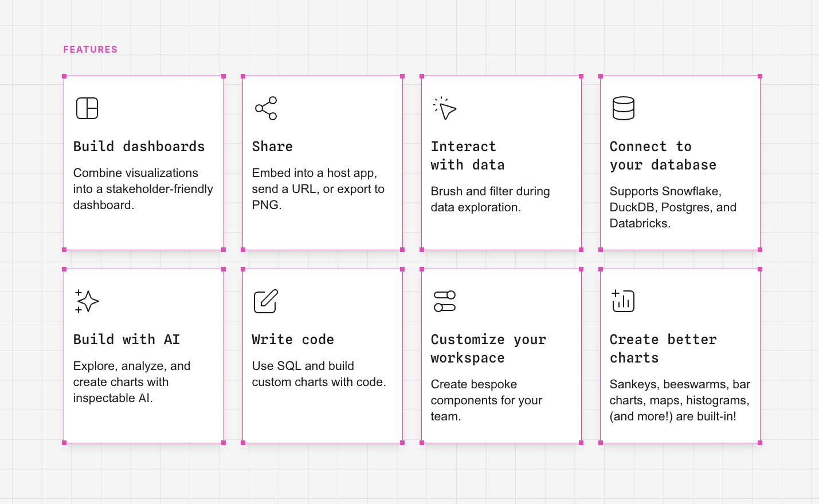Click the bar chart plus icon
Screen dimensions: 819x504
pos(624,301)
